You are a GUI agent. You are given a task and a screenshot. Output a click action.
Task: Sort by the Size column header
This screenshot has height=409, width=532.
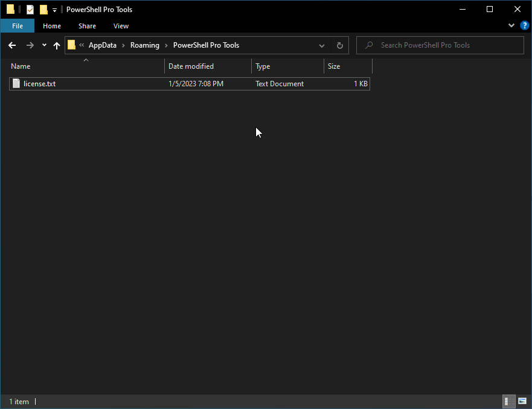point(348,66)
